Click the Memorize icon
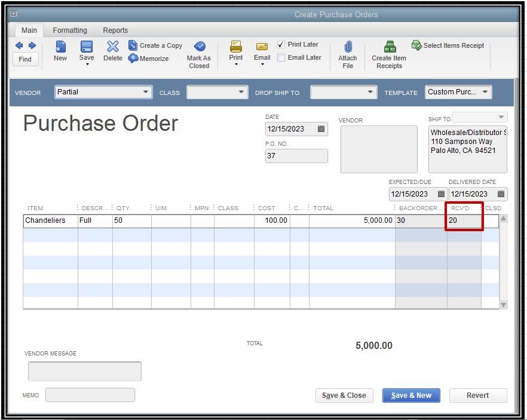 [x=133, y=58]
